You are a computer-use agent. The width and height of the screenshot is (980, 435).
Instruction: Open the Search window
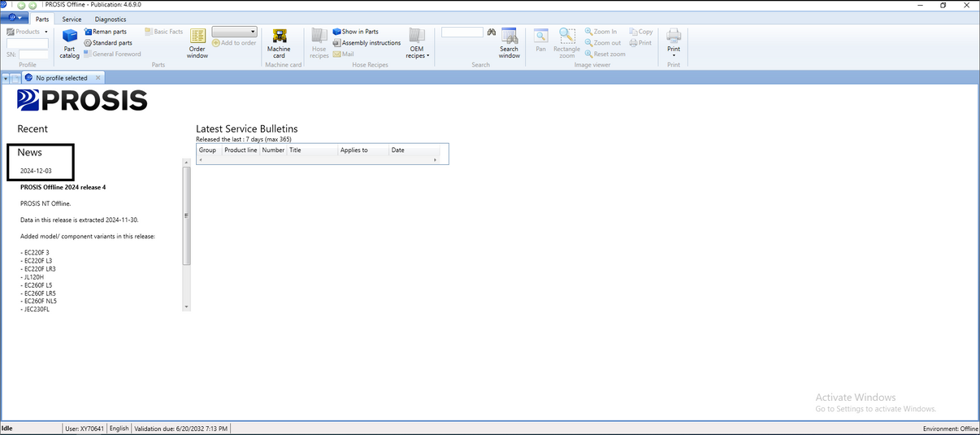[x=510, y=42]
